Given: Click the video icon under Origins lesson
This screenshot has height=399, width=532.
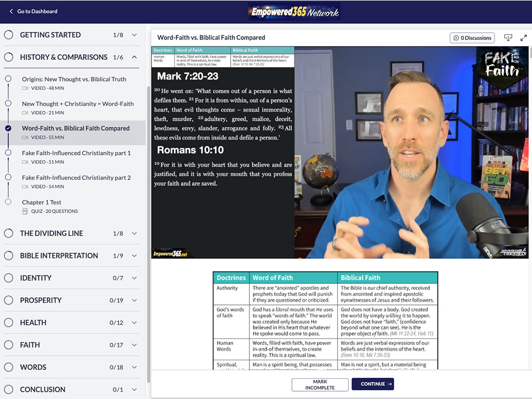Looking at the screenshot, I should coord(25,88).
